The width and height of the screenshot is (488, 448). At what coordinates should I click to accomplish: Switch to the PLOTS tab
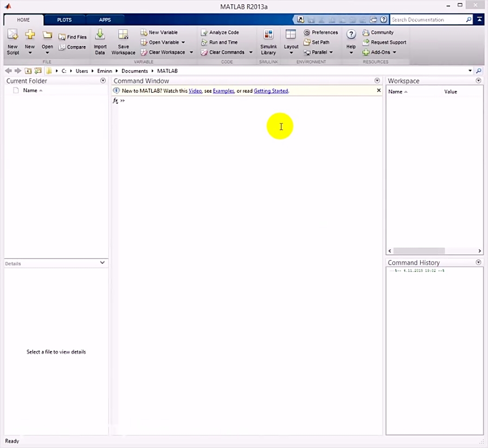click(65, 20)
